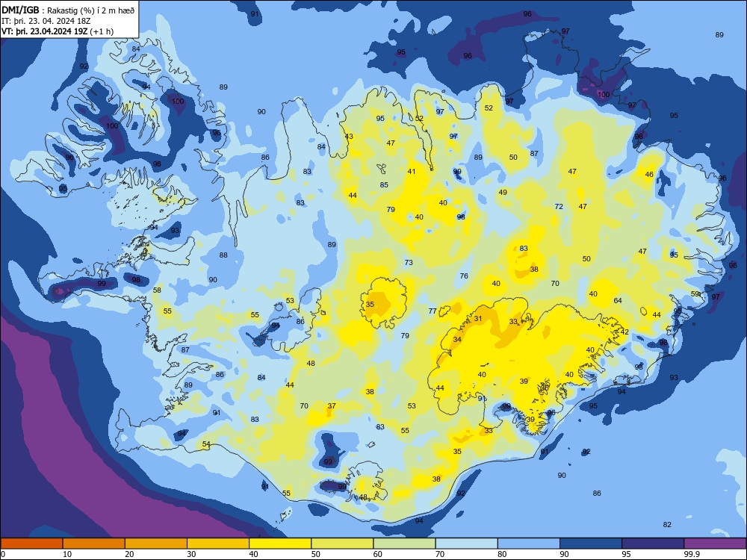Viewport: 747px width, 560px height.
Task: Click the '30' legend scale label
Action: [191, 554]
